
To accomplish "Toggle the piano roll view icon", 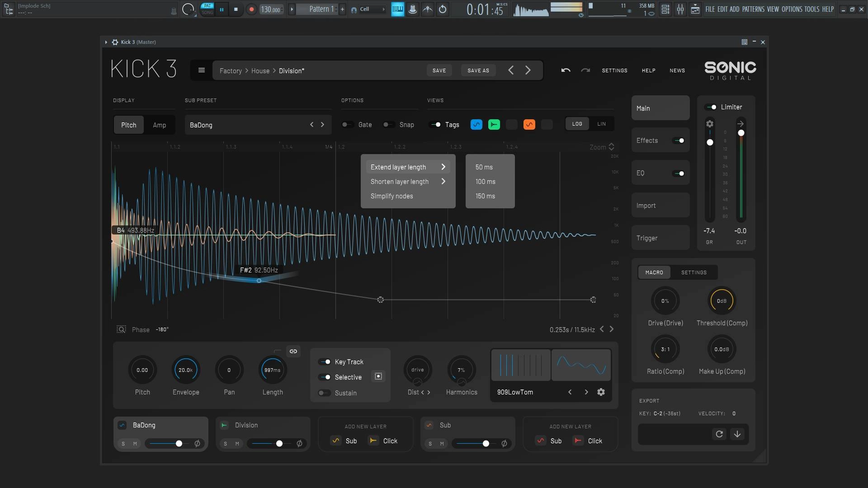I will (x=397, y=9).
